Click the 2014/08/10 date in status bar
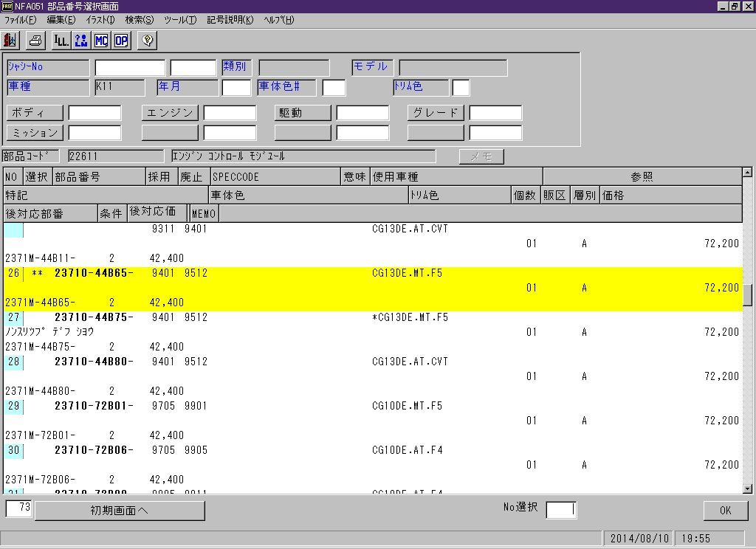The image size is (756, 549). pyautogui.click(x=639, y=539)
